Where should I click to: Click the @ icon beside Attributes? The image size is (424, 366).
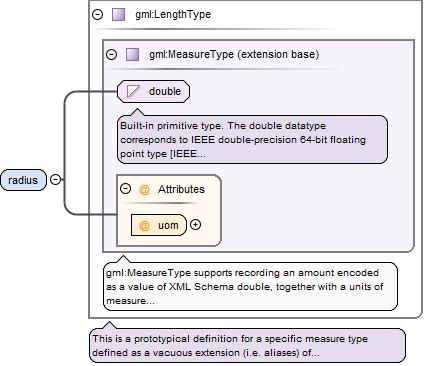pos(144,189)
